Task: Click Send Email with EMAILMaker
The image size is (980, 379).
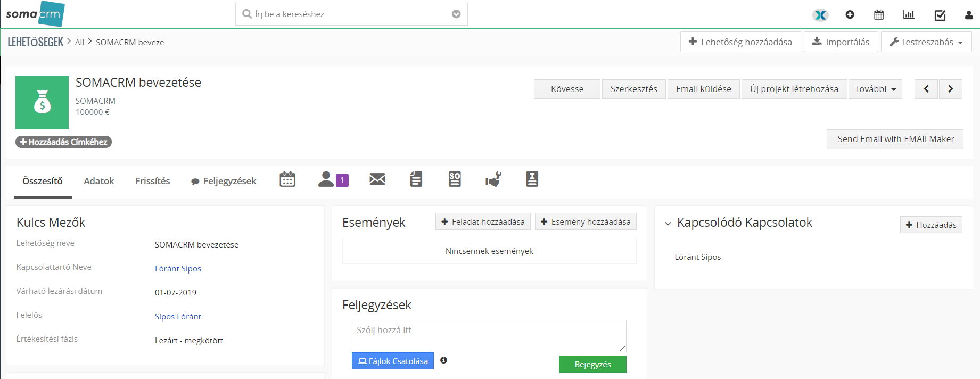Action: (895, 139)
